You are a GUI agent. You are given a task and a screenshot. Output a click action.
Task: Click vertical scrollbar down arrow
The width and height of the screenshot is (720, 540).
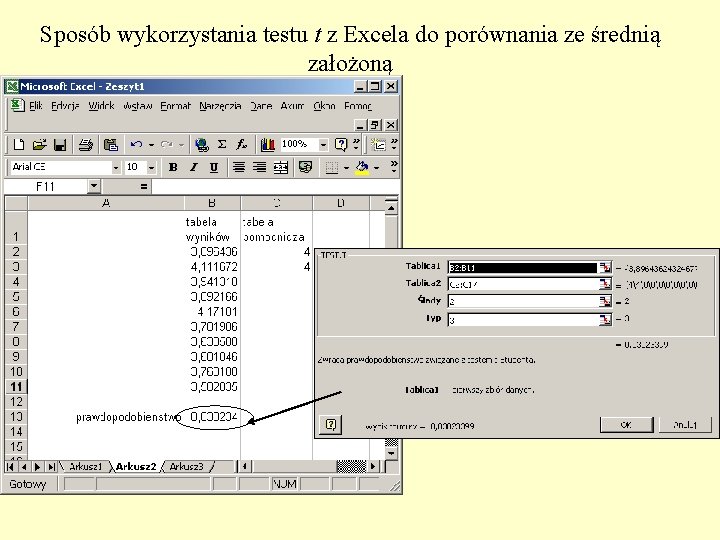coord(391,453)
